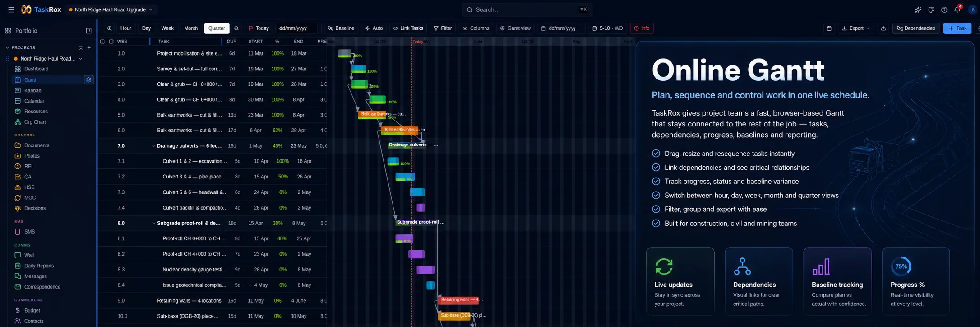Click the date field next to Today
This screenshot has height=327, width=980.
pos(296,28)
